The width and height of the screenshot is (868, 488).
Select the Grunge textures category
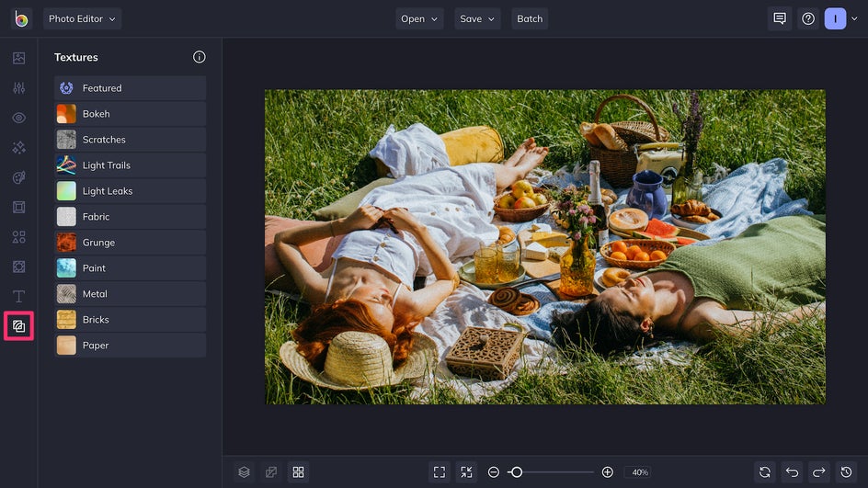[130, 243]
